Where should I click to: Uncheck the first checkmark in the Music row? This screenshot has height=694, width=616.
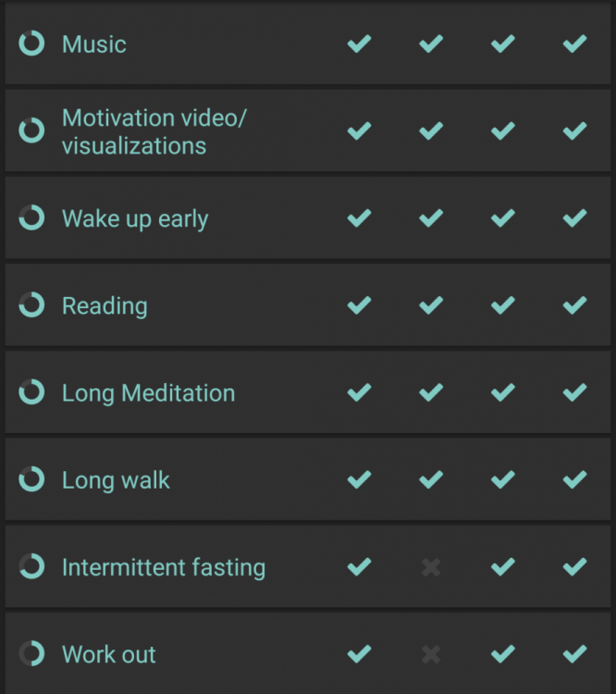pyautogui.click(x=359, y=43)
